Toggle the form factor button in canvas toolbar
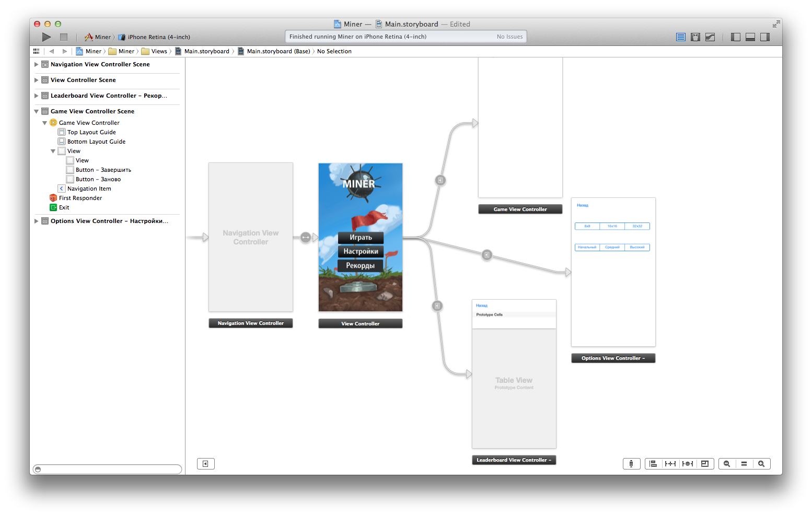The width and height of the screenshot is (812, 516). (x=631, y=464)
